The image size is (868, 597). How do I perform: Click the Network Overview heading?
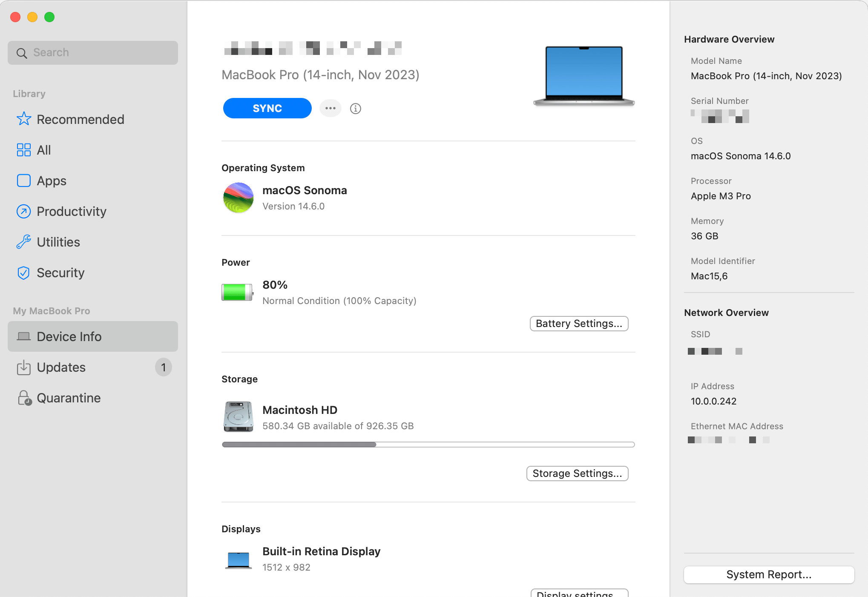click(726, 313)
